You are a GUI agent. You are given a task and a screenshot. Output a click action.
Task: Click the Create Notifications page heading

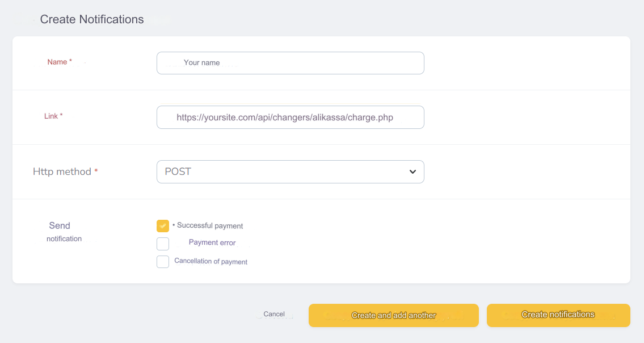[92, 19]
